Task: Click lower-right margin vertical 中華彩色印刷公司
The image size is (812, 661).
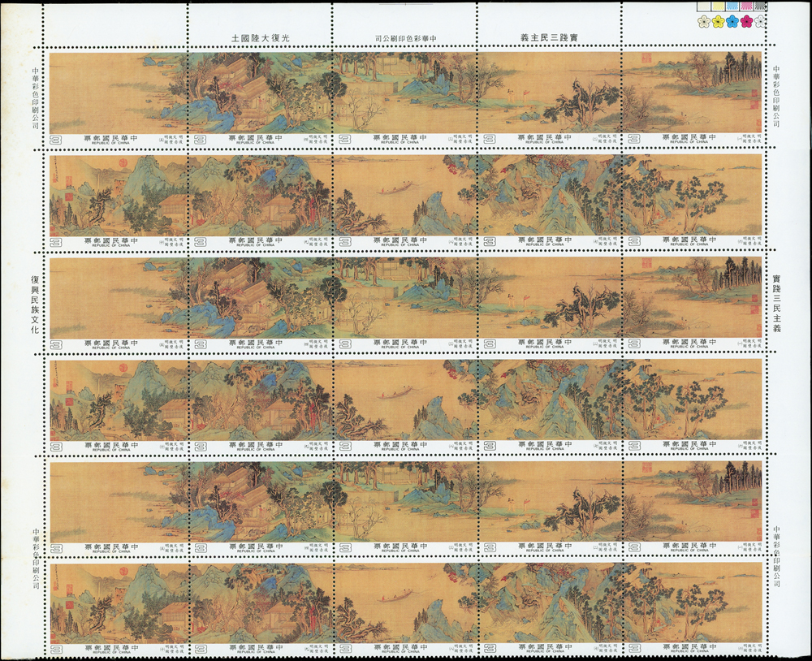Action: point(776,555)
